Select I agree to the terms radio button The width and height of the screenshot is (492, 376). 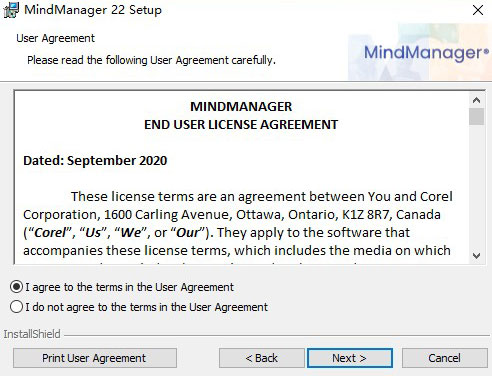point(16,287)
